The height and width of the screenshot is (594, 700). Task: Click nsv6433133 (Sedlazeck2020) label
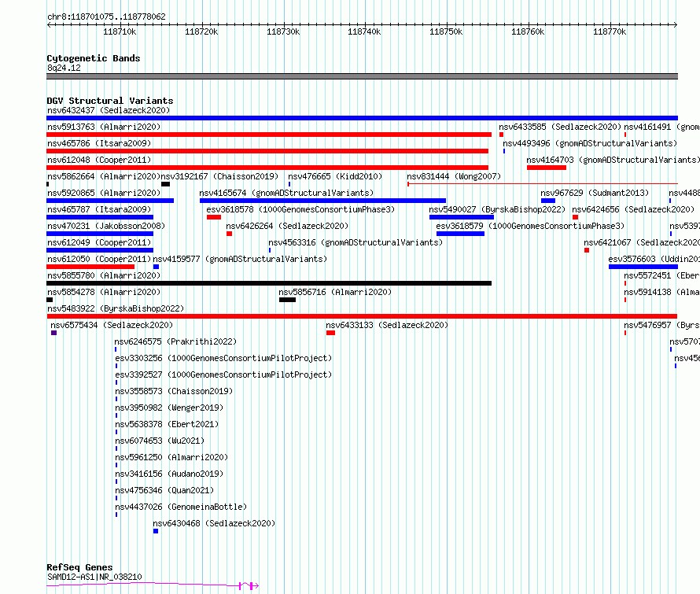click(387, 325)
